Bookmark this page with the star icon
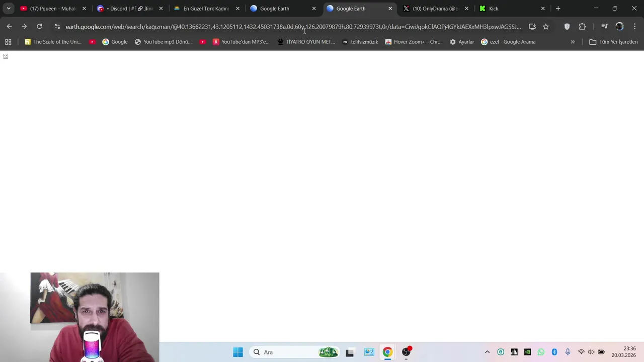 tap(546, 27)
